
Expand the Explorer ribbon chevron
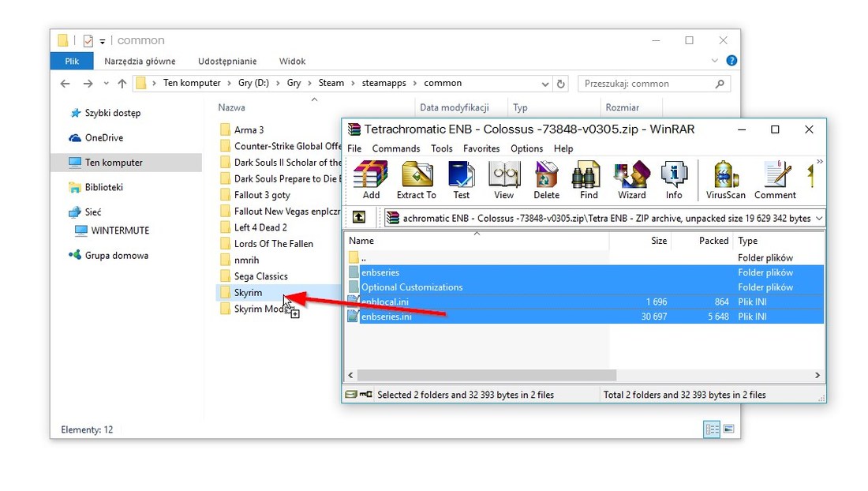pos(714,60)
